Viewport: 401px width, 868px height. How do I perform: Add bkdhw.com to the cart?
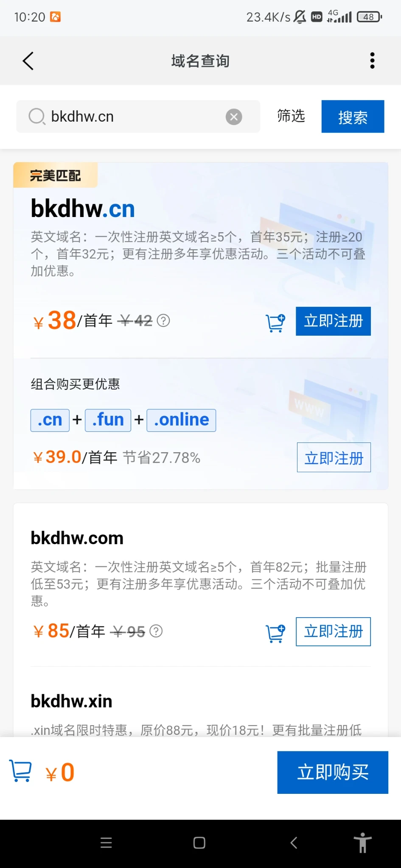[275, 633]
